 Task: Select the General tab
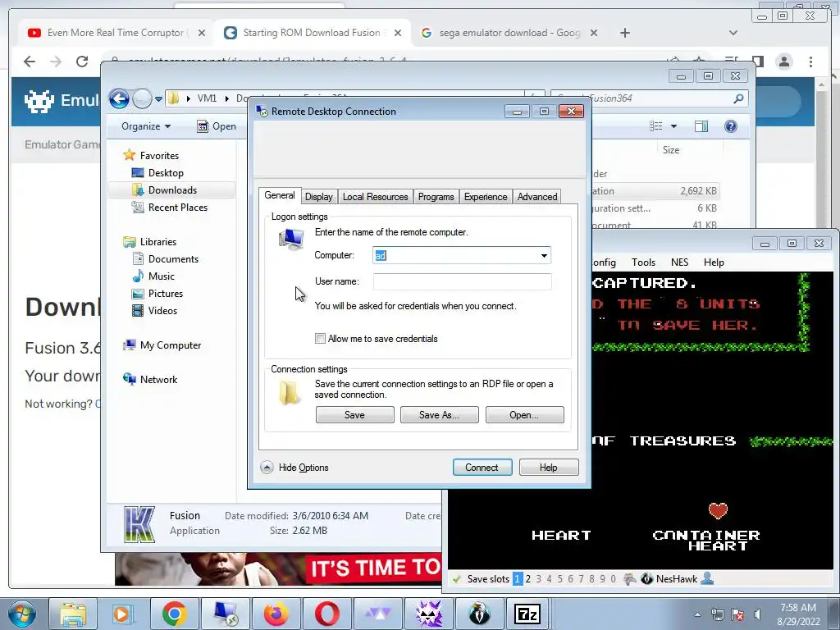point(280,195)
